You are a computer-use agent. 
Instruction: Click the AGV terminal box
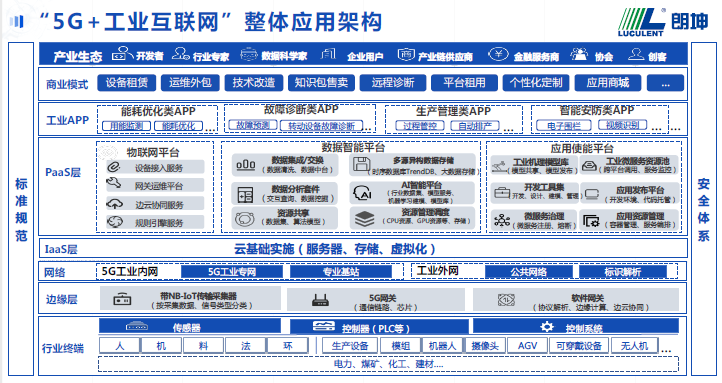(x=527, y=346)
